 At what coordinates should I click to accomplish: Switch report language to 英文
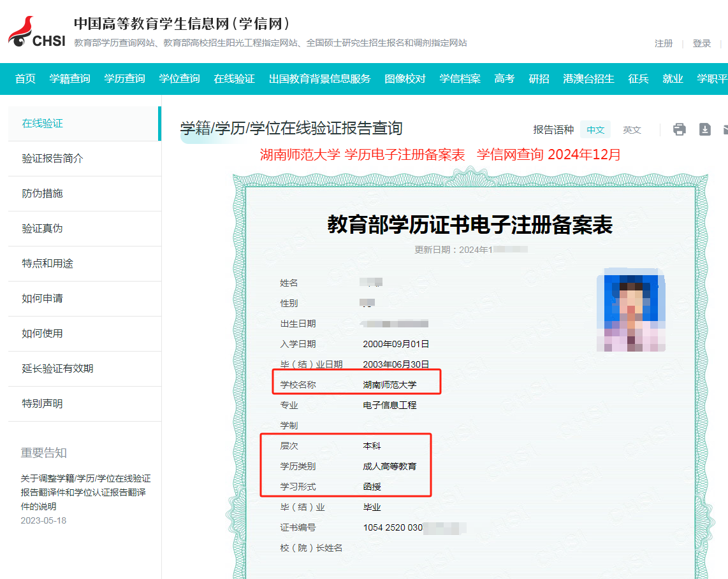click(x=632, y=130)
